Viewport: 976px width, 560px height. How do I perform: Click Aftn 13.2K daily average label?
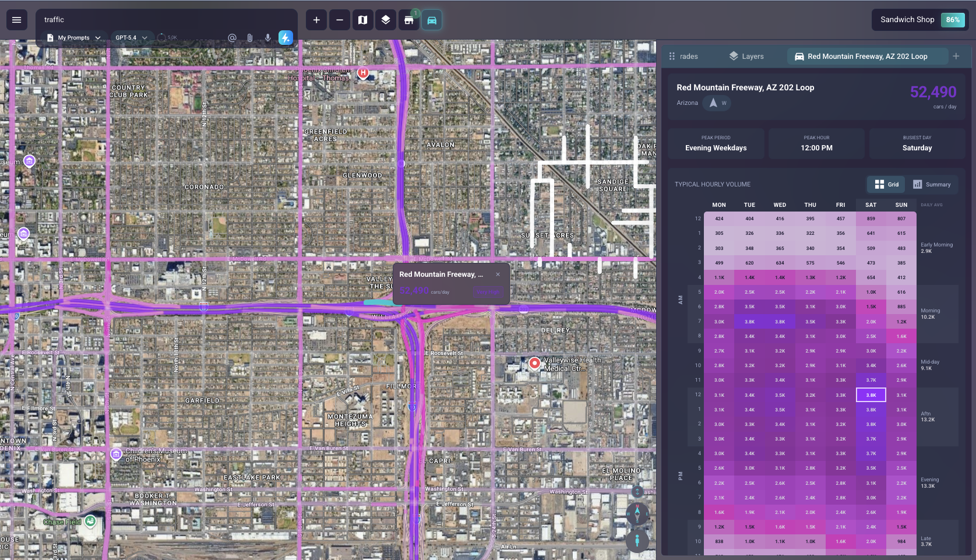coord(928,417)
